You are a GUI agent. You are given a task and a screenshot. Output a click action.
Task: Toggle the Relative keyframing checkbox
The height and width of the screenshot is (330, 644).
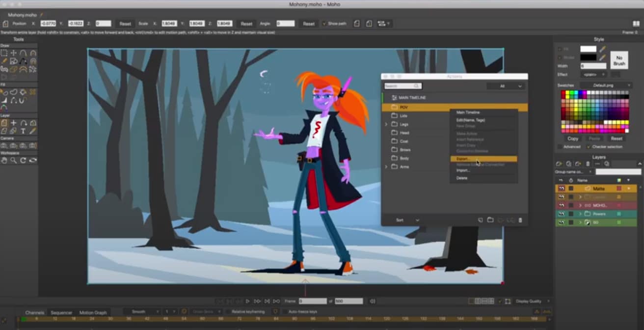click(x=228, y=311)
